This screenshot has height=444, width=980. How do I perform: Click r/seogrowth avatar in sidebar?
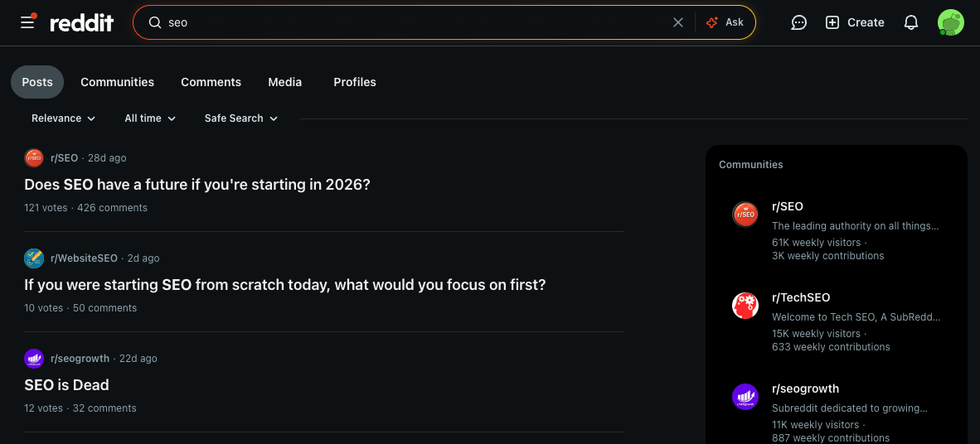[745, 397]
